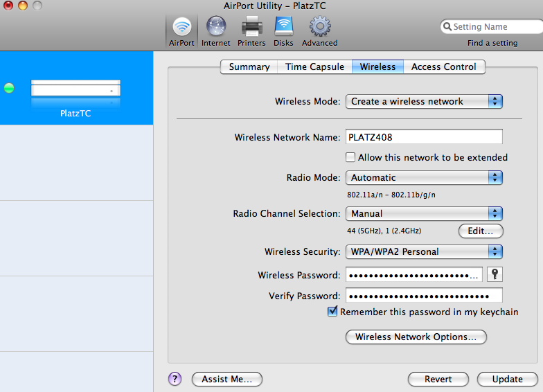Click the purple help question mark
Image resolution: width=543 pixels, height=392 pixels.
[175, 379]
